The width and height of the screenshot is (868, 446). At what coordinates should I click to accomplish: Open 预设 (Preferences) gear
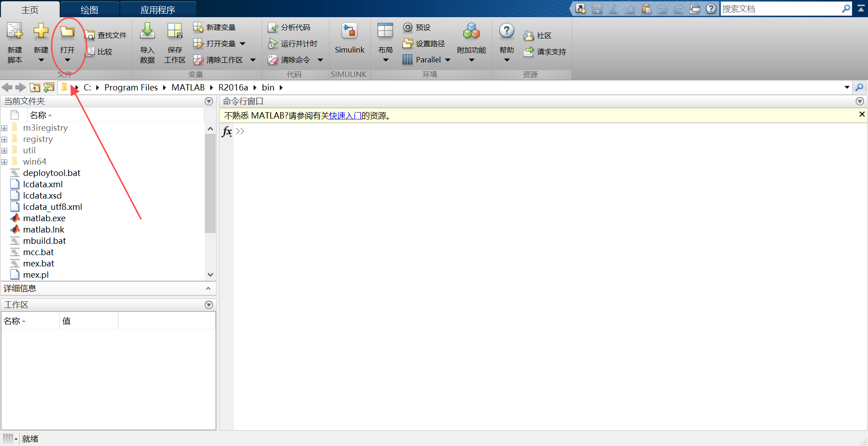click(x=417, y=28)
